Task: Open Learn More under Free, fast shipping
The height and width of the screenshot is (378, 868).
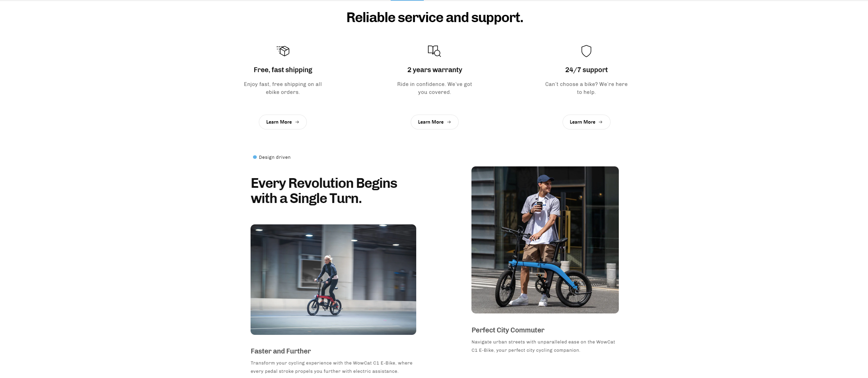Action: pos(283,122)
